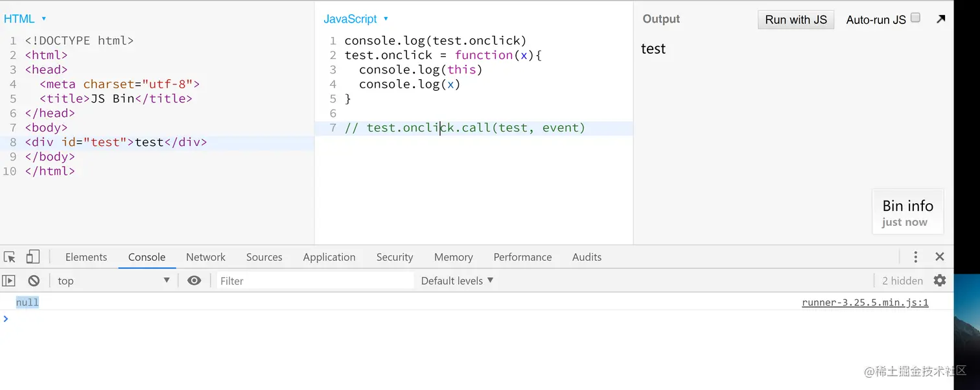Click the closing </html> tag line

click(x=50, y=171)
